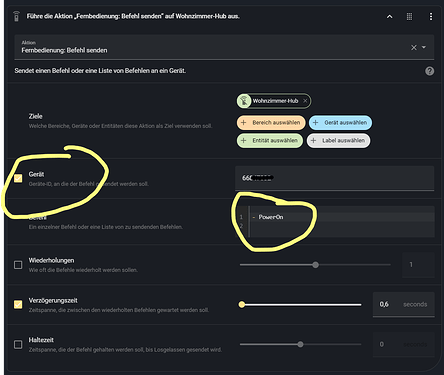Uncheck the Gerät checkbox
This screenshot has height=375, width=444.
(18, 178)
